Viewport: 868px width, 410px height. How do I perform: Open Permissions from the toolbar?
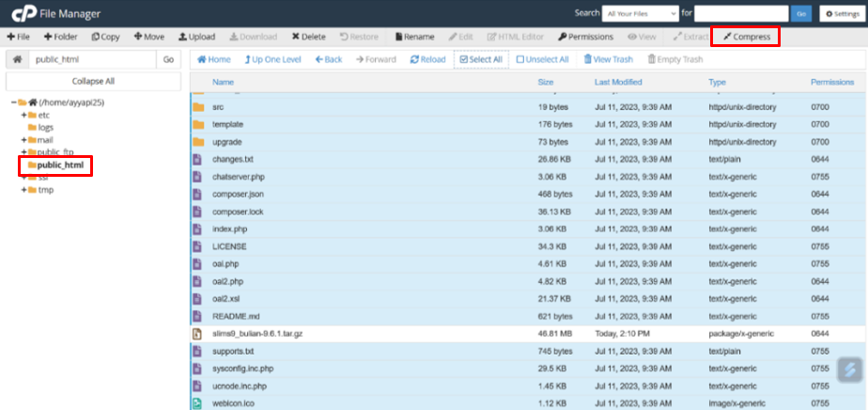pyautogui.click(x=585, y=37)
